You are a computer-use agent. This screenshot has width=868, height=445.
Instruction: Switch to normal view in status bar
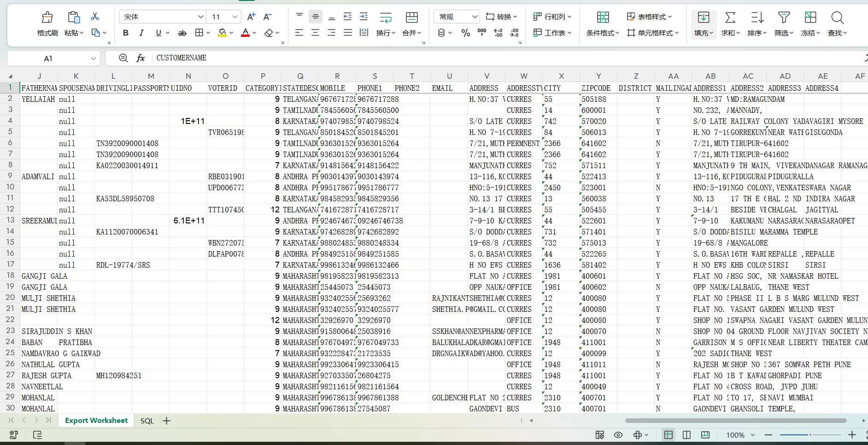coord(669,435)
